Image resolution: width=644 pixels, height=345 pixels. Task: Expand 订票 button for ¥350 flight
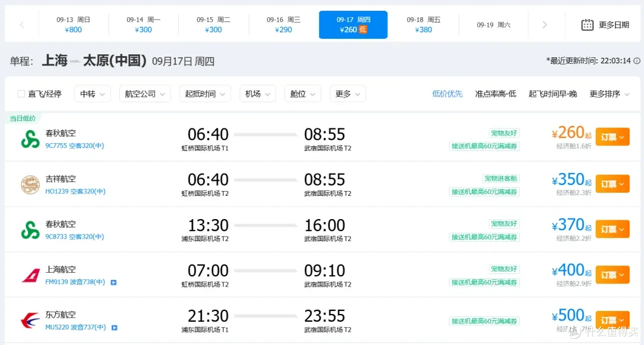612,184
